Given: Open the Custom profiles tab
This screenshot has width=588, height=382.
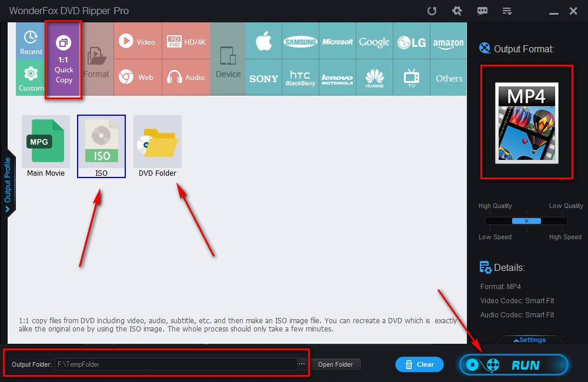Looking at the screenshot, I should pos(31,78).
